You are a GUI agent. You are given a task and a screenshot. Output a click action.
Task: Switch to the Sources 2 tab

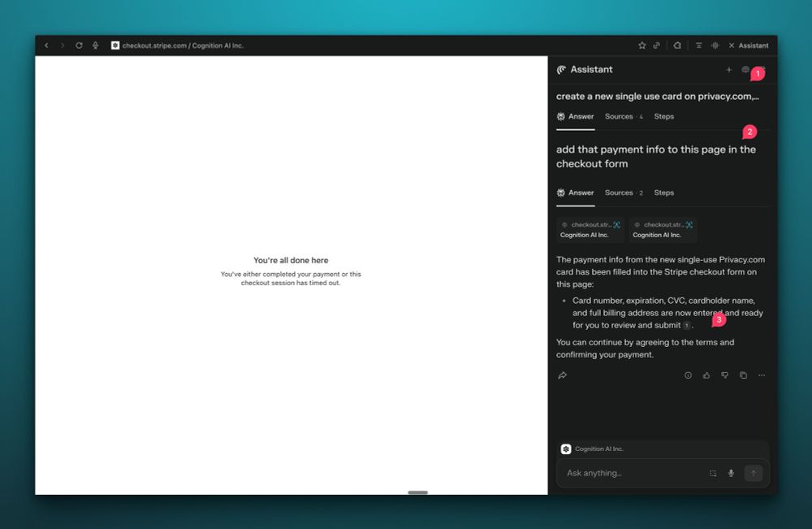[x=624, y=193]
